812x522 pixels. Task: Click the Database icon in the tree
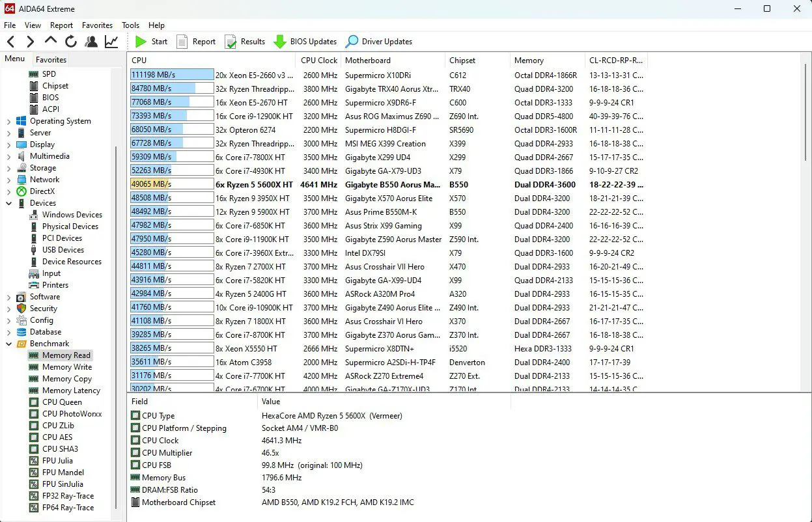21,332
